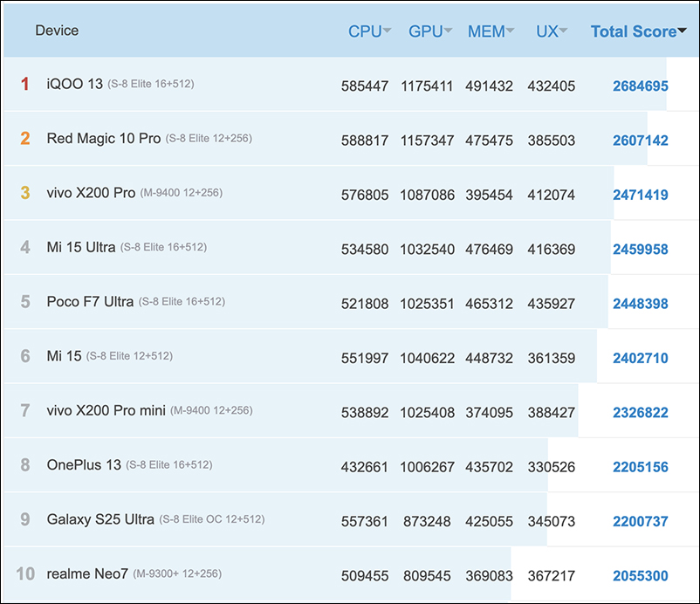Click Mi 15 GPU score 1040622
The width and height of the screenshot is (700, 604).
(x=427, y=358)
